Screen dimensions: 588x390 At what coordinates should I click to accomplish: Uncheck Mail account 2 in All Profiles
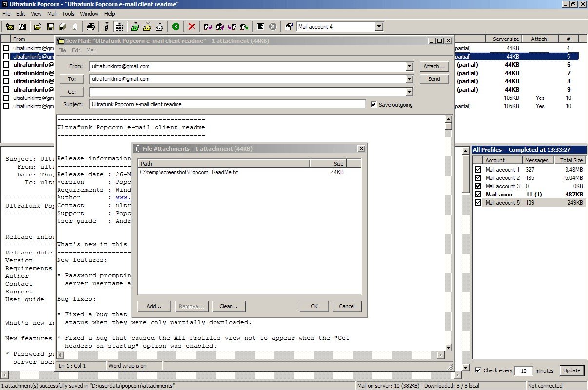(x=478, y=178)
